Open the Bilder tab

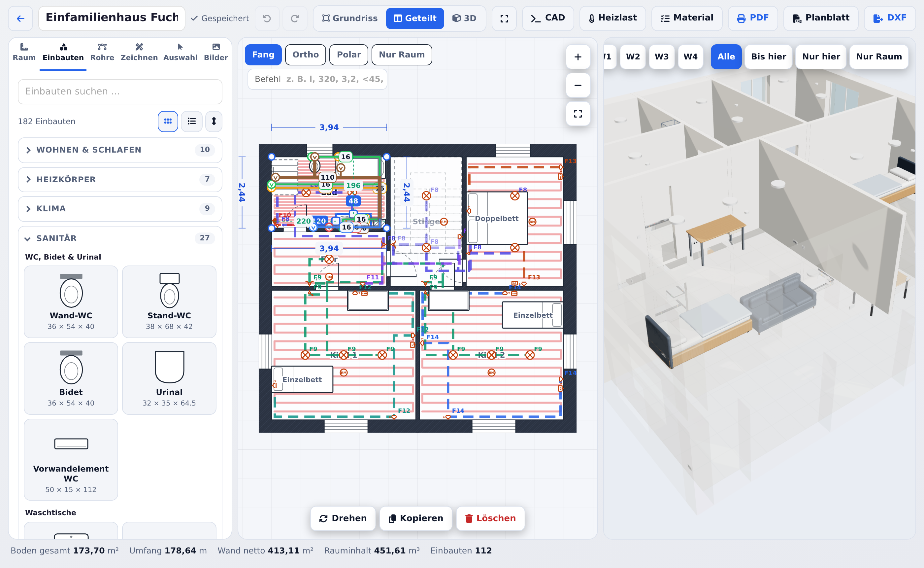click(x=216, y=52)
